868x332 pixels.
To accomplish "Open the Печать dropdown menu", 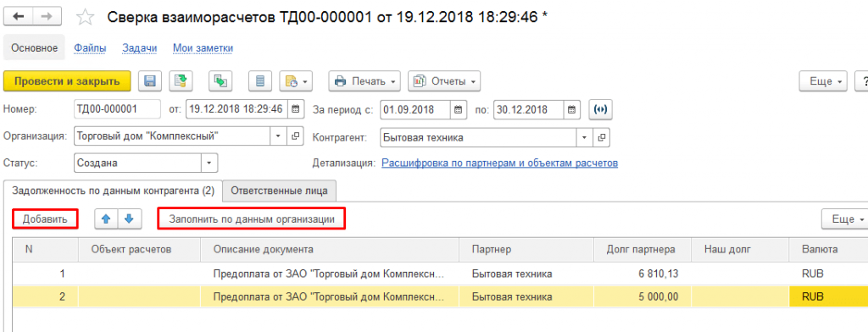I will [364, 81].
